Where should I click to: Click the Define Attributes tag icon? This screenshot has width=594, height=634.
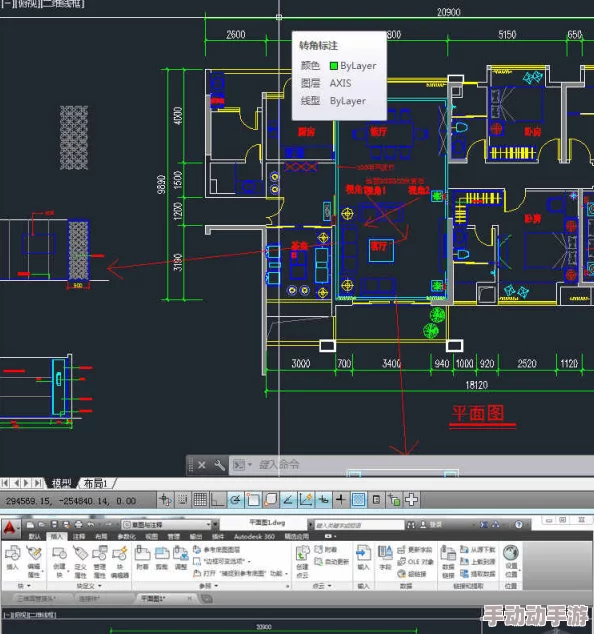pyautogui.click(x=80, y=561)
